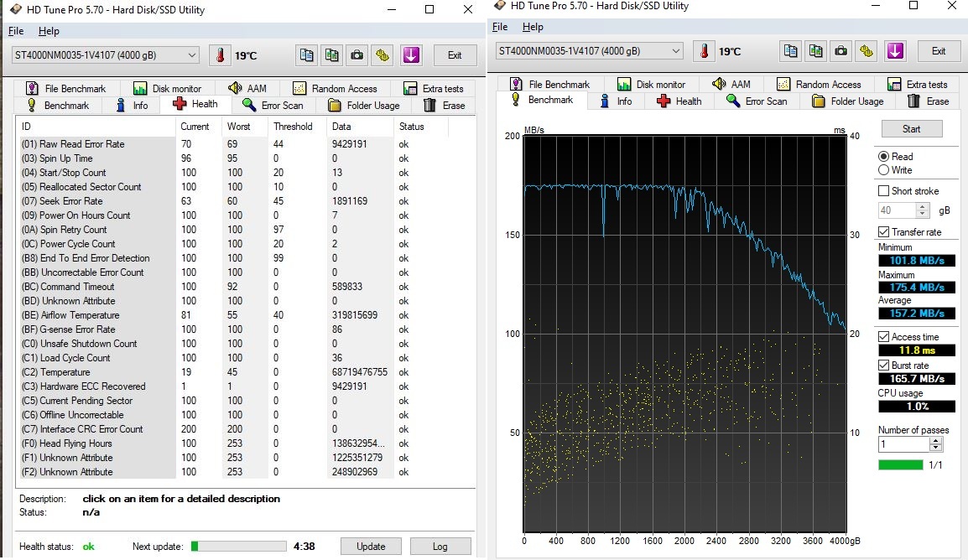Click the camera icon in the right window toolbar

coord(841,51)
